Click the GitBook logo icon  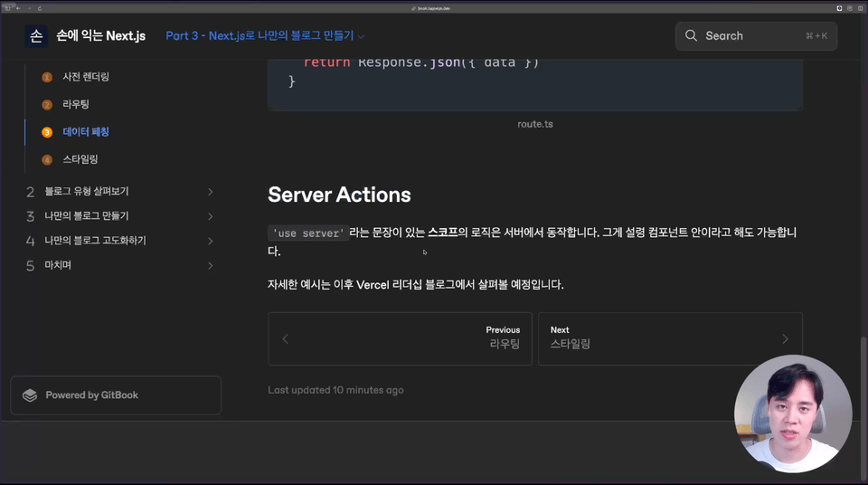30,395
